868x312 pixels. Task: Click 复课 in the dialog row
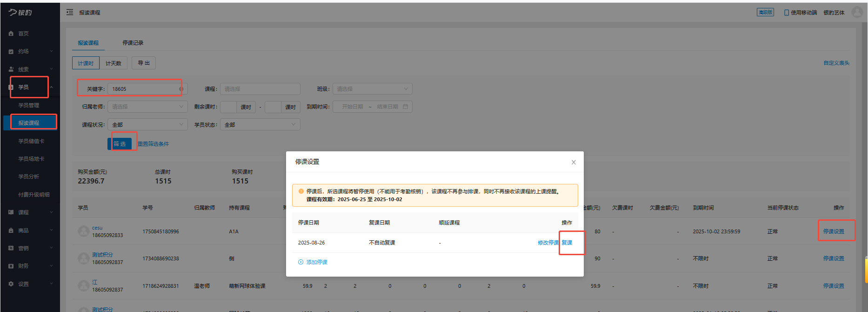pyautogui.click(x=567, y=243)
